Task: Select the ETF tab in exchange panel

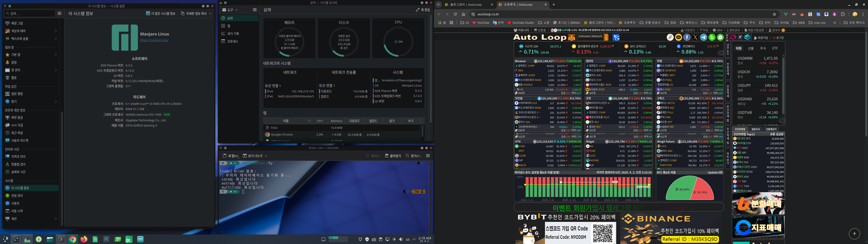Action: click(x=775, y=49)
